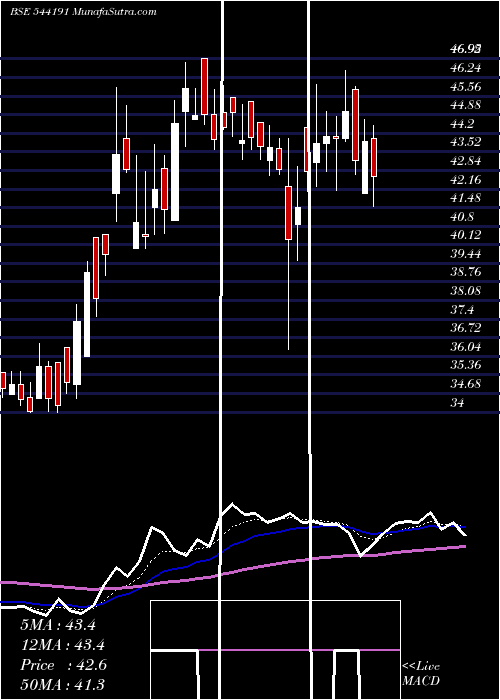Image resolution: width=500 pixels, height=700 pixels.
Task: Click the 5MA : 43.4 readout
Action: [58, 625]
